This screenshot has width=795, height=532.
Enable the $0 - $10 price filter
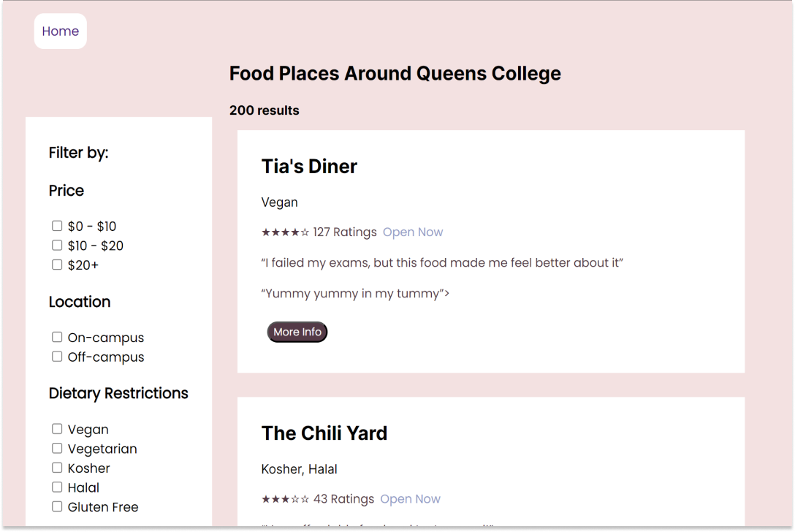pos(57,226)
